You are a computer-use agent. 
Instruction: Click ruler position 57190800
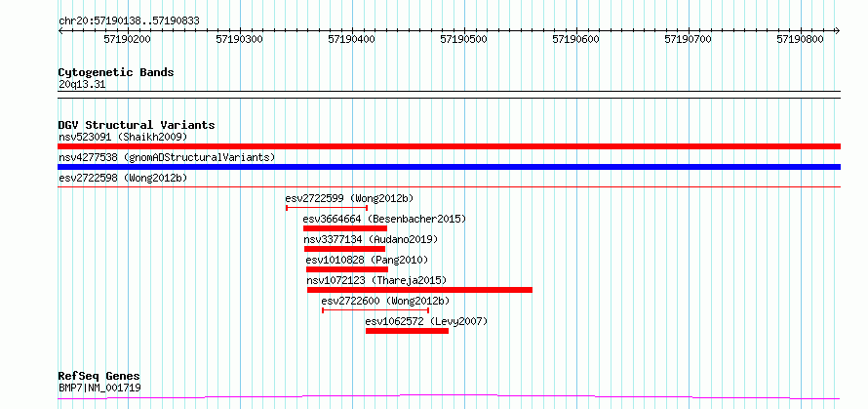click(801, 39)
